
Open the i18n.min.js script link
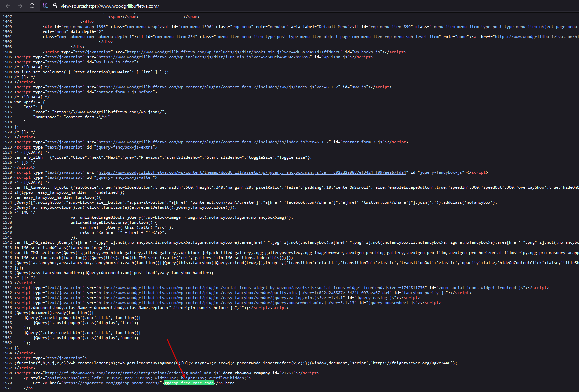(204, 57)
